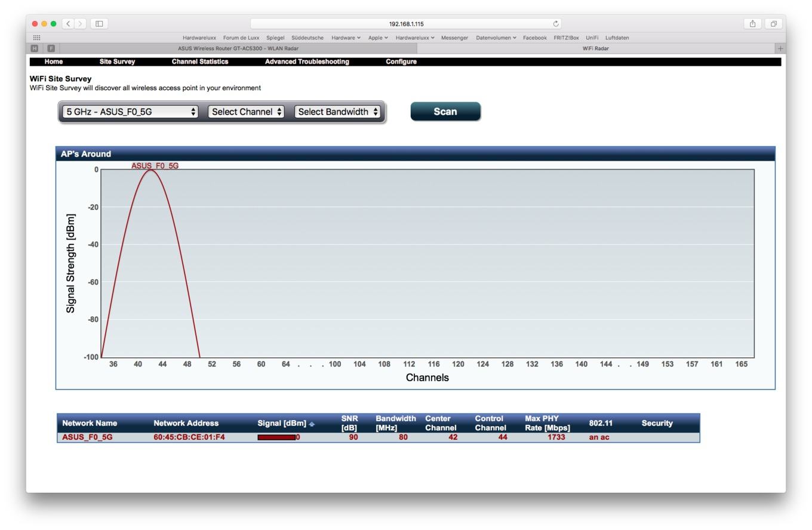Click the Max PHY rate value 1733

coord(556,437)
